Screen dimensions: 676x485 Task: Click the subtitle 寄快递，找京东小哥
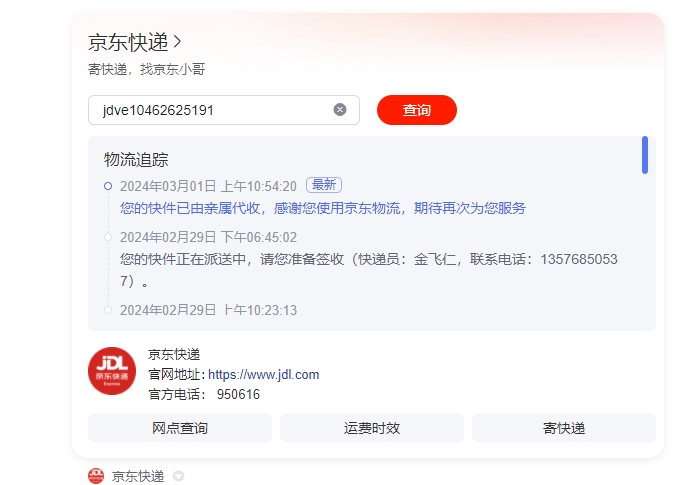147,69
